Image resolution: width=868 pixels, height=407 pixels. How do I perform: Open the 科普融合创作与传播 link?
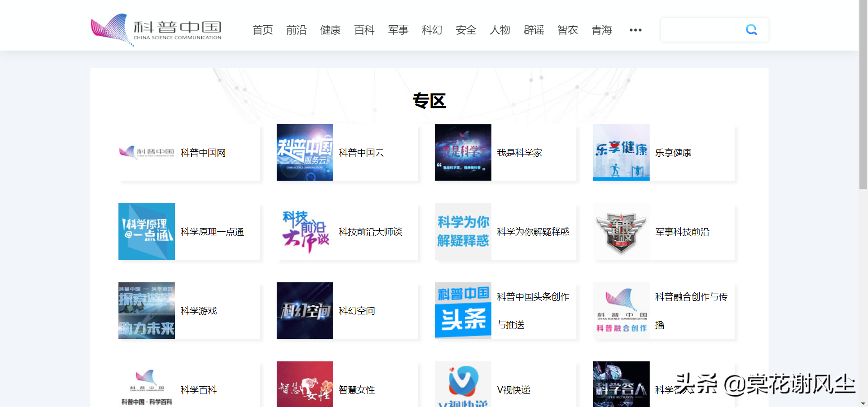(x=691, y=311)
